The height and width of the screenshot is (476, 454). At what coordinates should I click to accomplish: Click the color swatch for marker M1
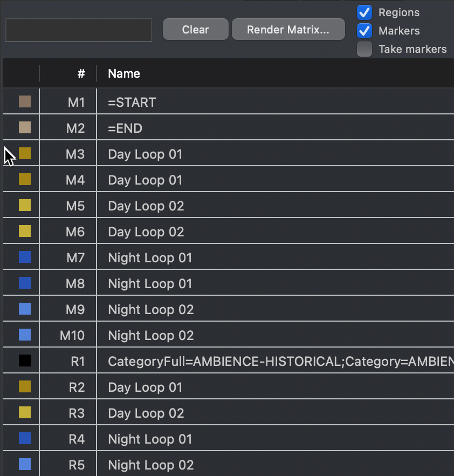25,101
